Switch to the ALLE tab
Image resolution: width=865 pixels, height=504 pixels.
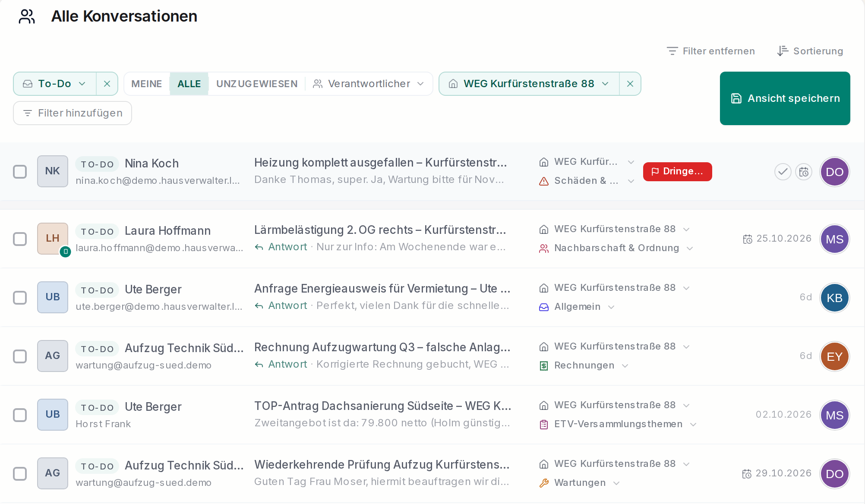[x=189, y=84]
